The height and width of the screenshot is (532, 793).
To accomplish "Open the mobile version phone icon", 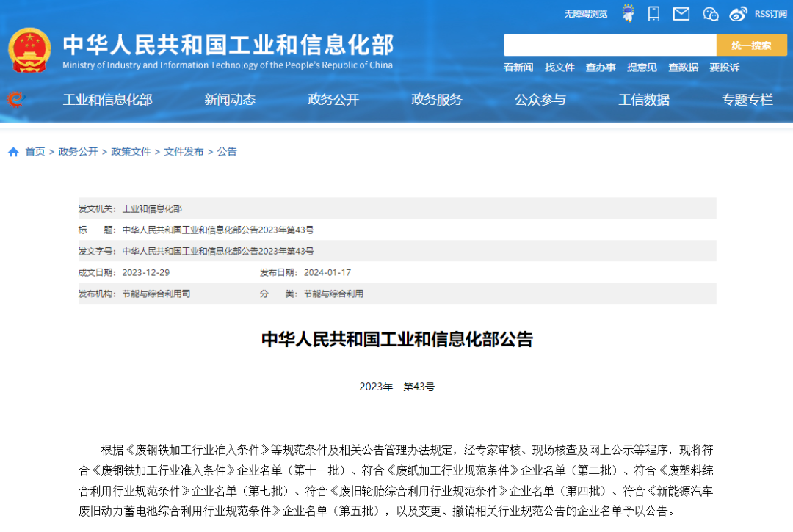I will point(654,14).
